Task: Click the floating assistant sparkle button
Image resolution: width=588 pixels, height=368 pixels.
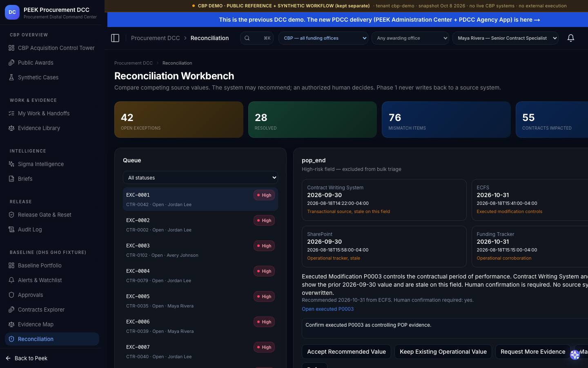Action: [x=575, y=355]
